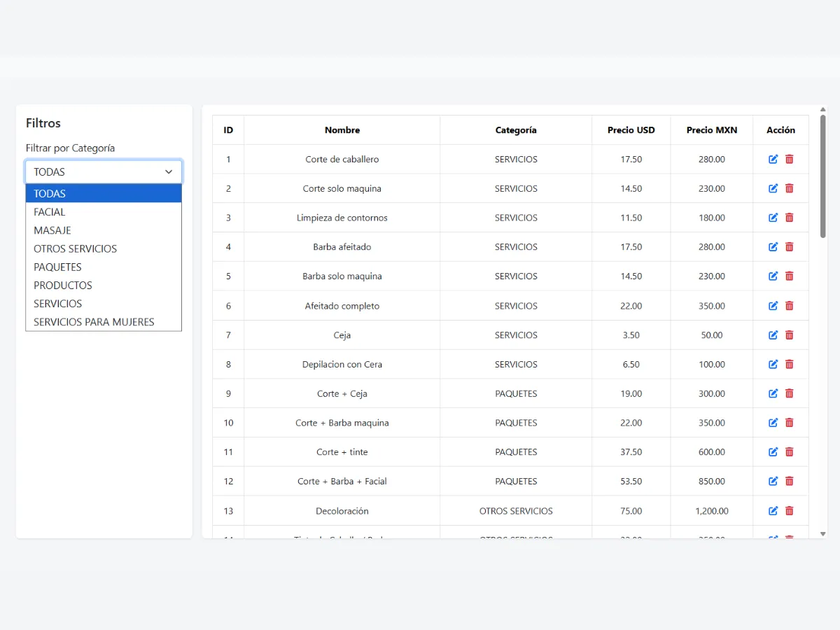
Task: Select MASAJE from the category list
Action: [52, 230]
